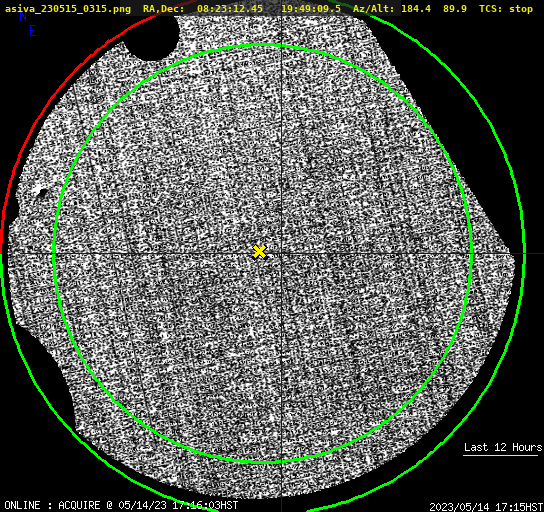544x512 pixels.
Task: Click the RA,Dec label in header
Action: pyautogui.click(x=163, y=9)
